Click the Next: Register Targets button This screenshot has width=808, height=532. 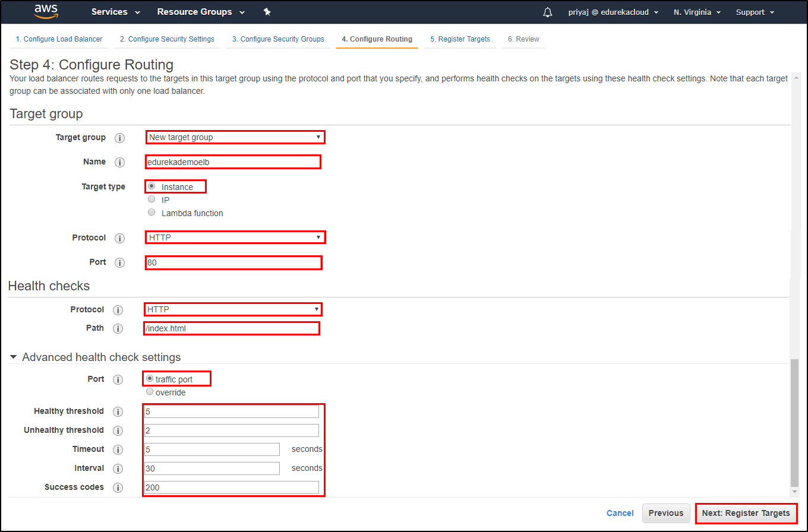(746, 513)
